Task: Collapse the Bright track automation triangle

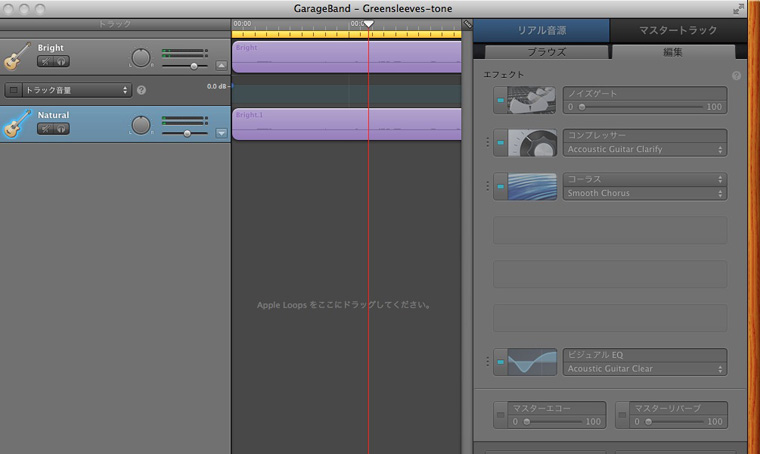Action: (x=222, y=66)
